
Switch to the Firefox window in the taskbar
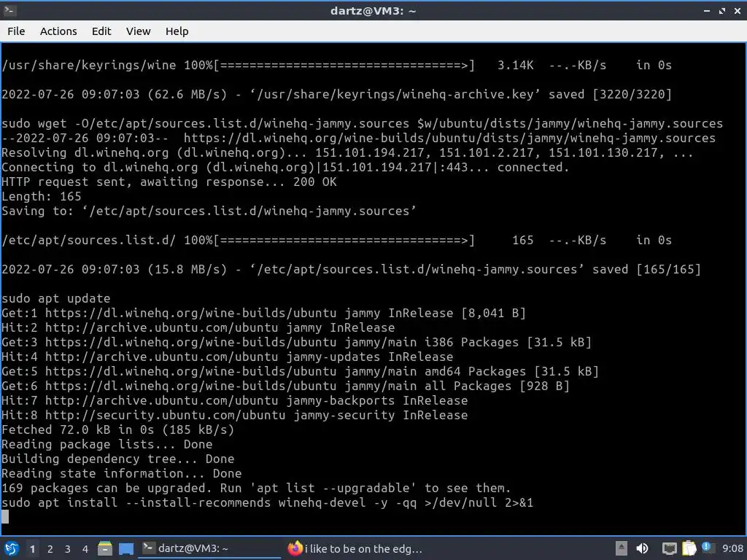point(355,548)
